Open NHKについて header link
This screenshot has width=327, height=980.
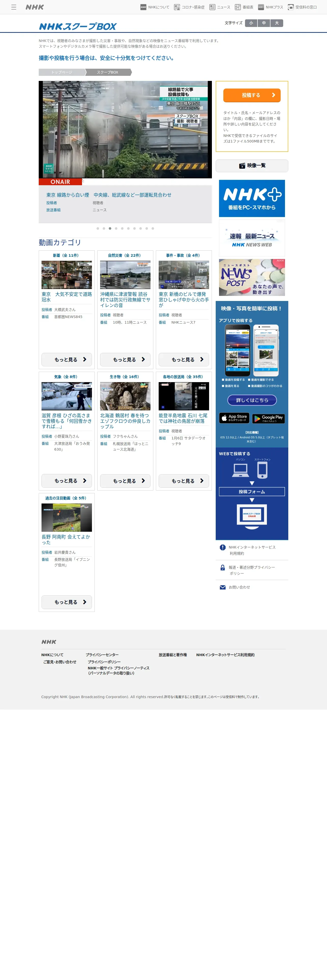[155, 7]
